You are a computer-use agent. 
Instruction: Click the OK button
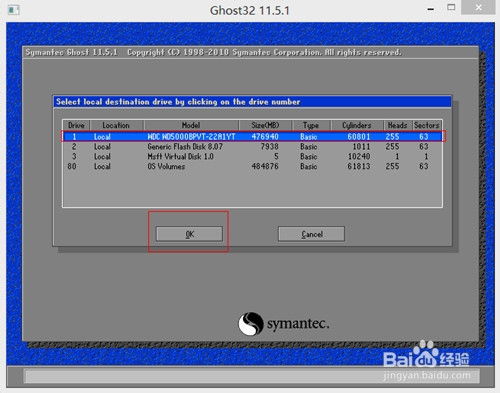tap(189, 234)
